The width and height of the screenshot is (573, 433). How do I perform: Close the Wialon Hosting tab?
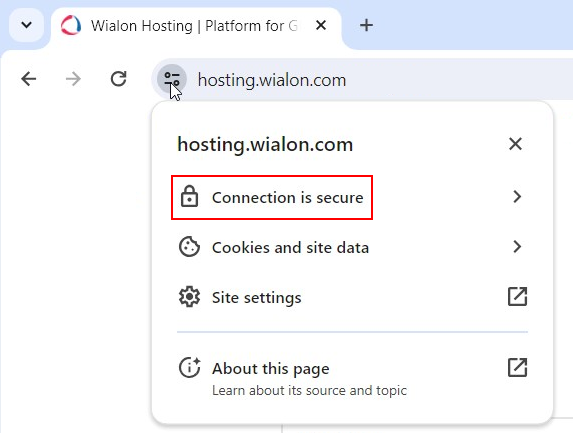coord(320,25)
